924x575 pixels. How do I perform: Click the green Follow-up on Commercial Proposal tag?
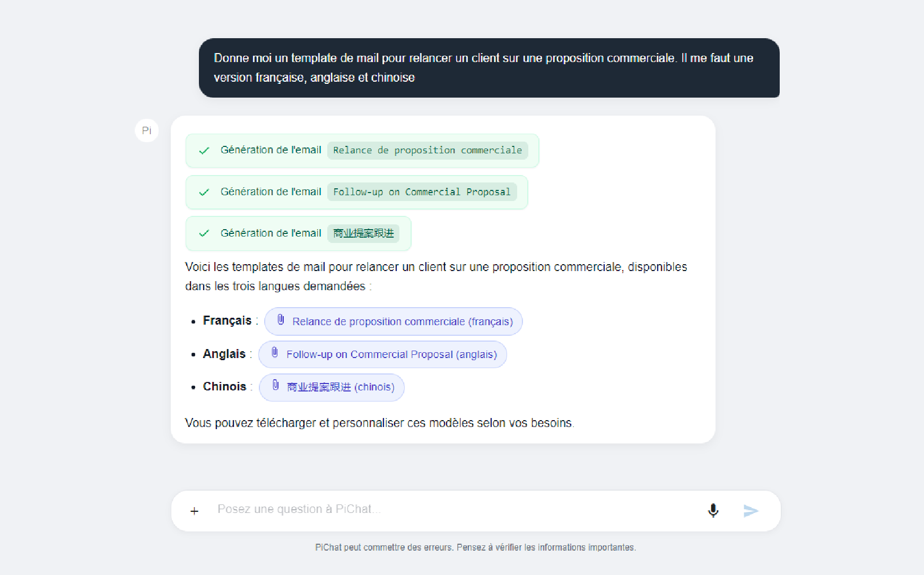tap(422, 192)
